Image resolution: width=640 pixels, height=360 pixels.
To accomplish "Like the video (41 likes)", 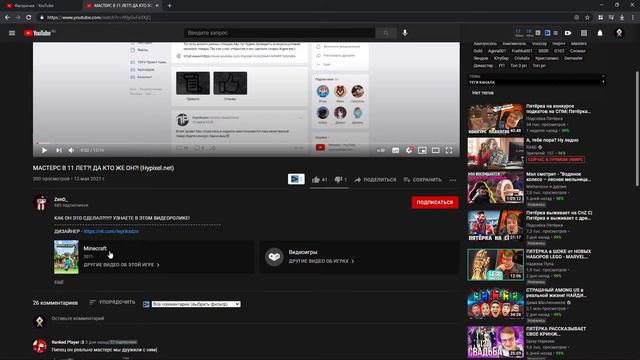I will pyautogui.click(x=320, y=180).
